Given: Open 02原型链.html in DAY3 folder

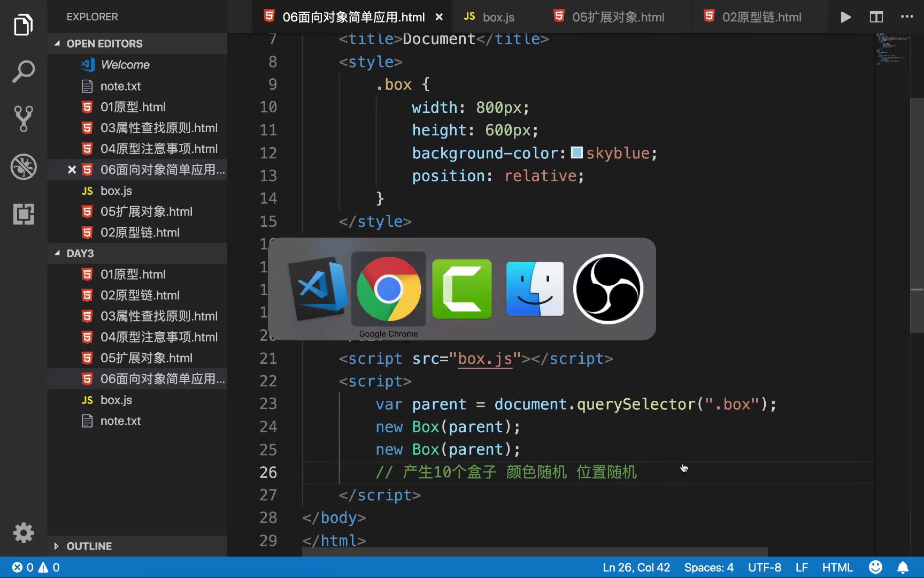Looking at the screenshot, I should (137, 295).
